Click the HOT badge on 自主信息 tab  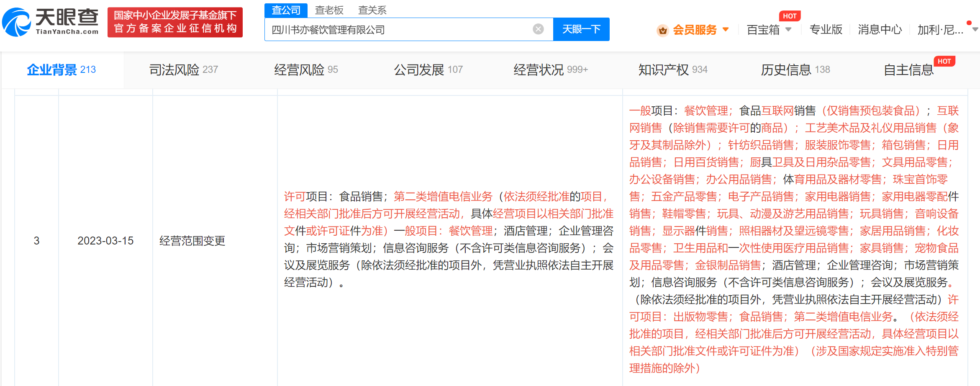[945, 61]
